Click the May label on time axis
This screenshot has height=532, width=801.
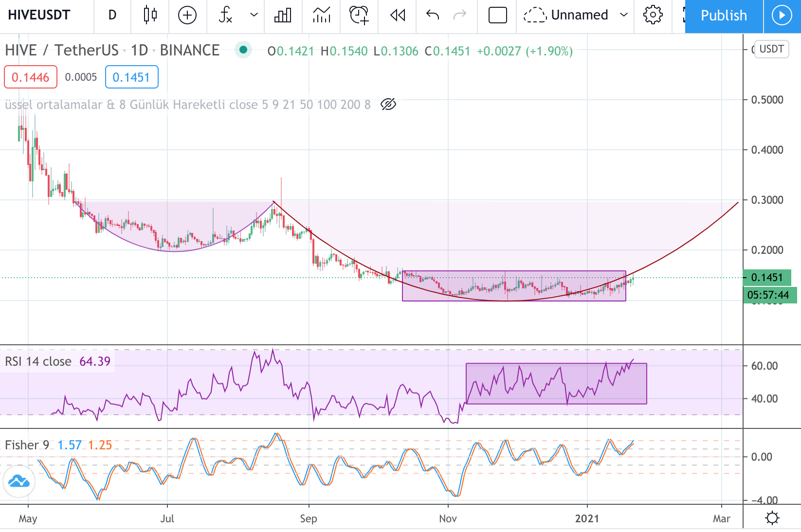[28, 518]
